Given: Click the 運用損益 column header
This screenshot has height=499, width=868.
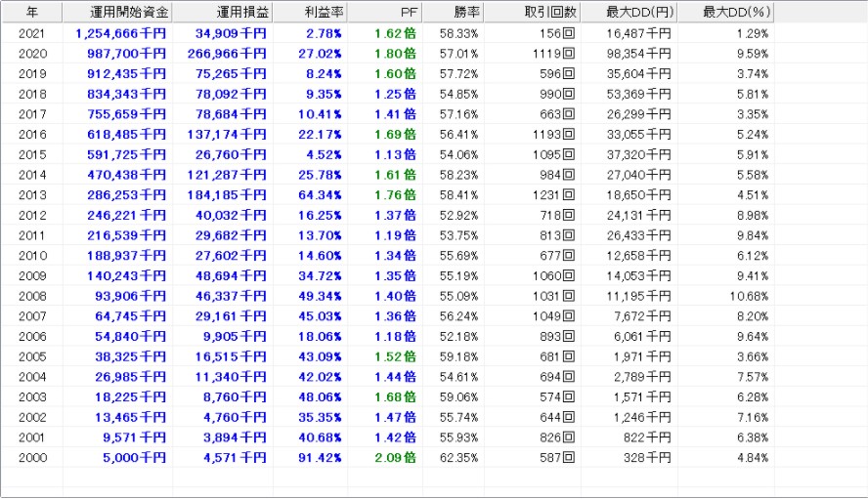Looking at the screenshot, I should [223, 12].
